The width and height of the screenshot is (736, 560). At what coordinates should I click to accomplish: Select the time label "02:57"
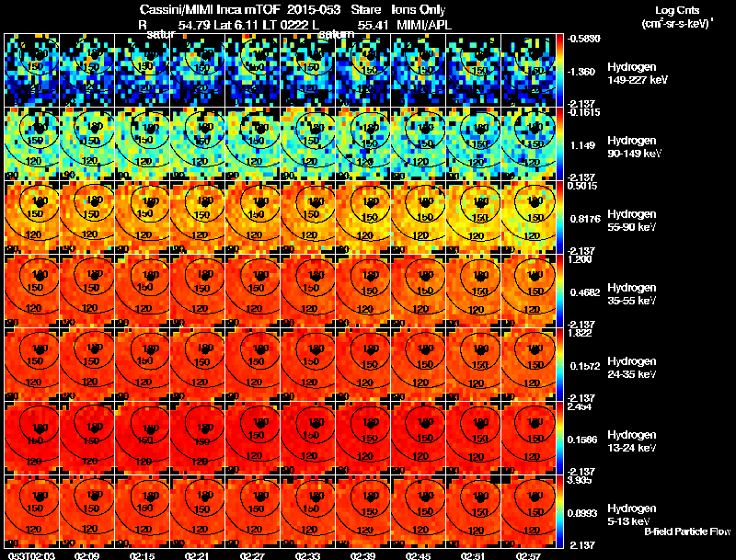coord(528,555)
